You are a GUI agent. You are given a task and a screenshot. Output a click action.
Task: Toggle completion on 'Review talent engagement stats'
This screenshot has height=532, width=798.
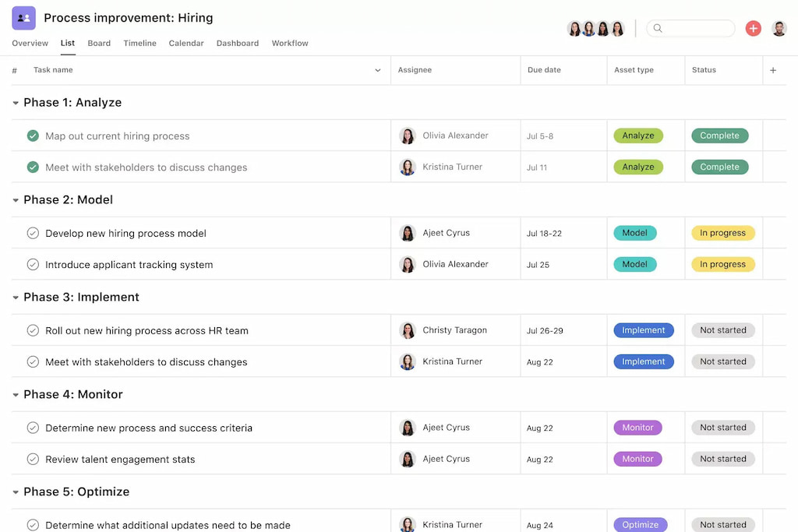coord(33,459)
